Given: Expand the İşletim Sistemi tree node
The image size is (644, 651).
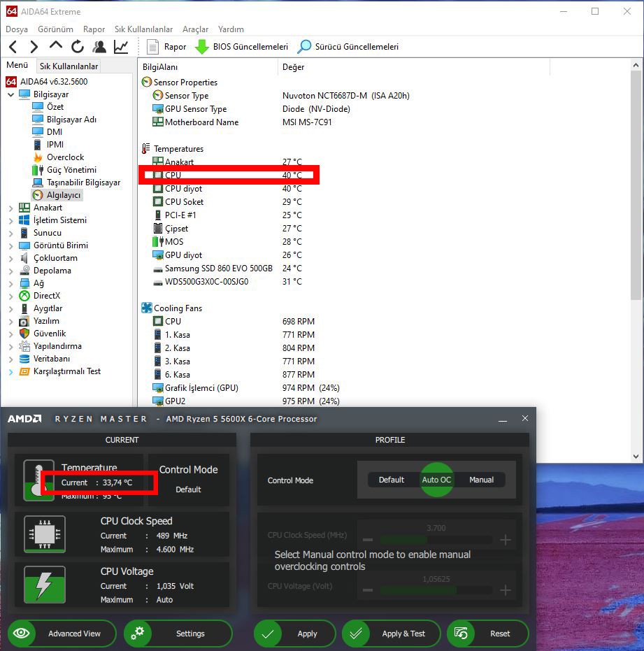Looking at the screenshot, I should [x=10, y=220].
